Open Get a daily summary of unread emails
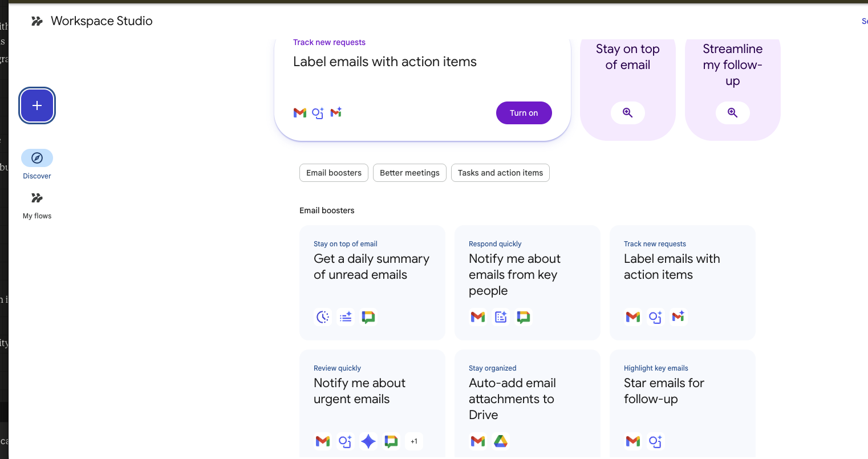Viewport: 868px width, 459px height. point(371,267)
